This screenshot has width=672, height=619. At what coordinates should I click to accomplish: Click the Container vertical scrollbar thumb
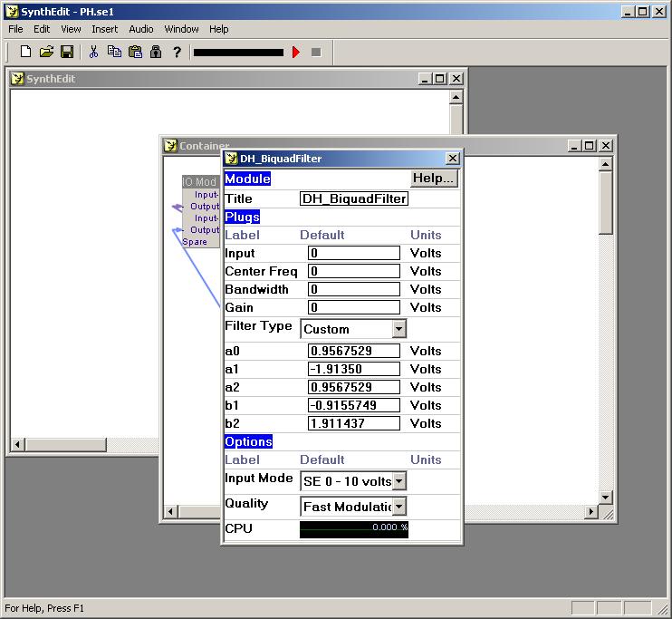(605, 202)
